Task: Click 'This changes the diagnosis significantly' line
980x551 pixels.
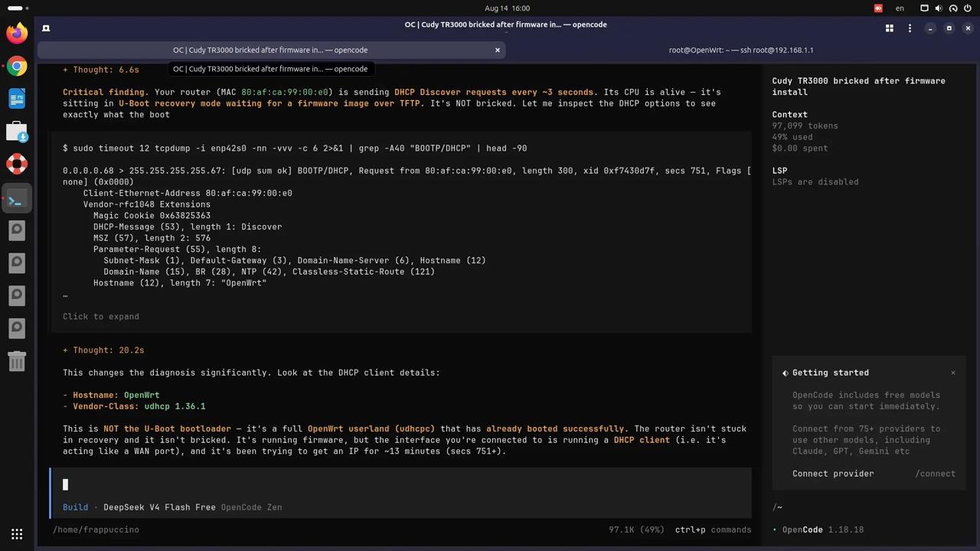Action: coord(251,373)
